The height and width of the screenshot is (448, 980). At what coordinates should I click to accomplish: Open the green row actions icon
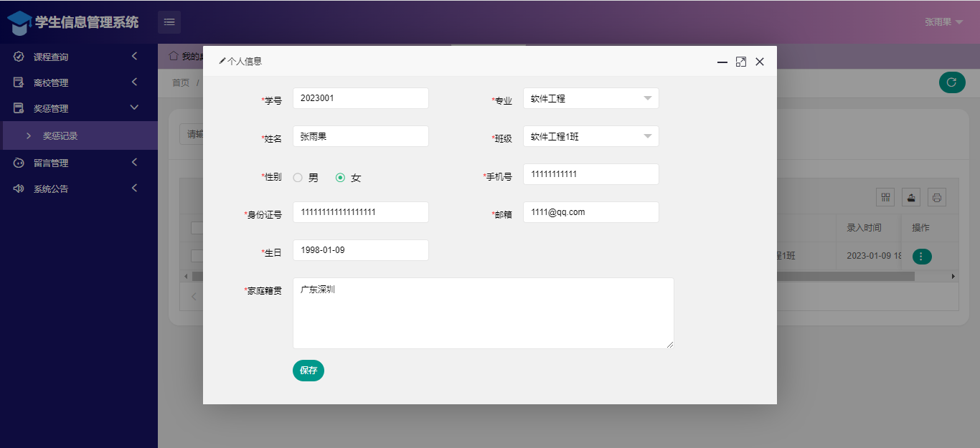click(x=922, y=256)
